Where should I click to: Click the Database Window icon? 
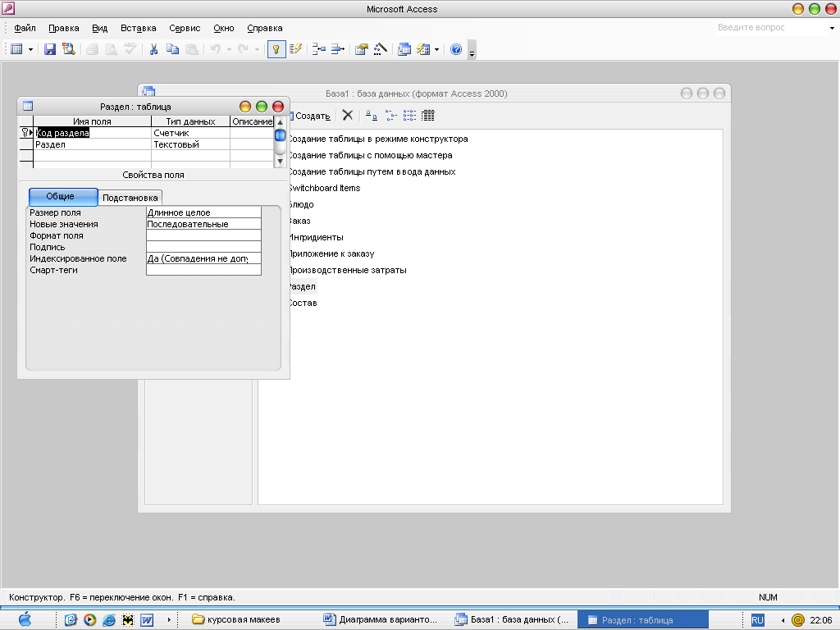click(404, 49)
